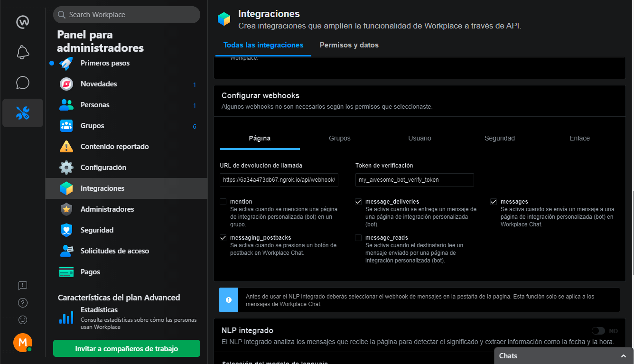Select the Usuario webhooks tab
The height and width of the screenshot is (364, 634).
[420, 138]
